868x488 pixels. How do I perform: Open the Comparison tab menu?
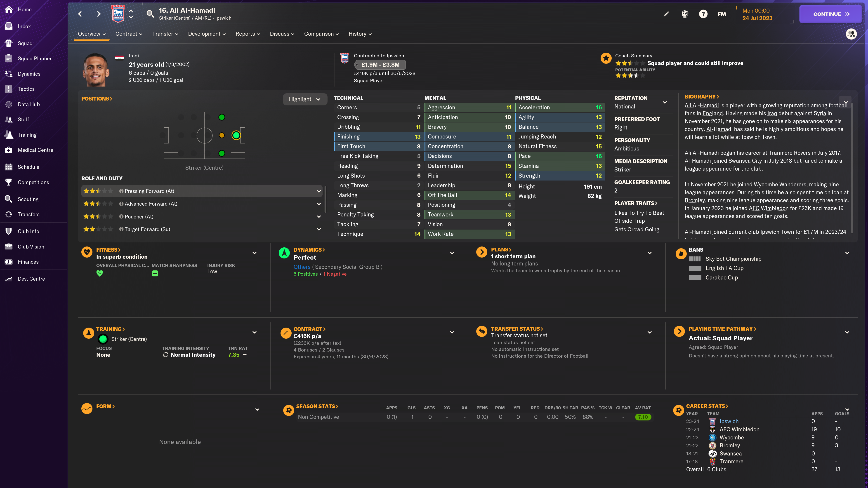click(x=321, y=34)
